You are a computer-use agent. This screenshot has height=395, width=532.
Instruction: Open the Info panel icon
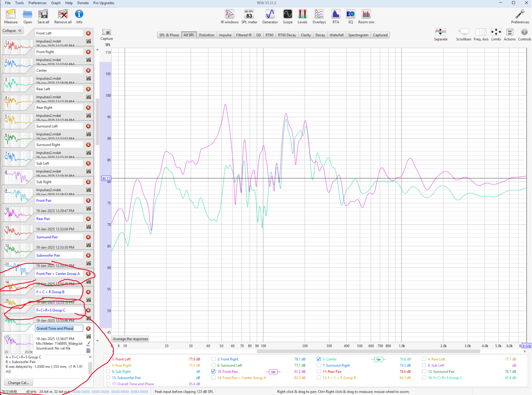point(79,17)
